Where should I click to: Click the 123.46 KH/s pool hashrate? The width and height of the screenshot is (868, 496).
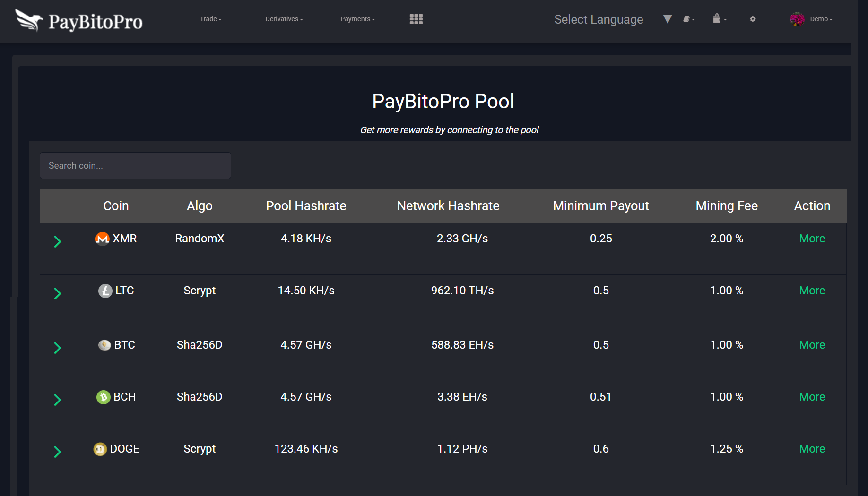click(306, 449)
